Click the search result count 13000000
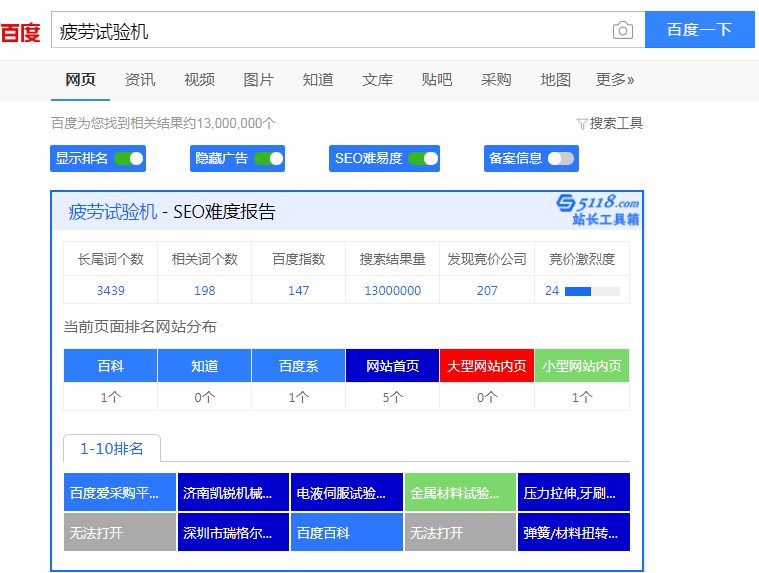Screen dimensions: 759x573 coord(393,290)
